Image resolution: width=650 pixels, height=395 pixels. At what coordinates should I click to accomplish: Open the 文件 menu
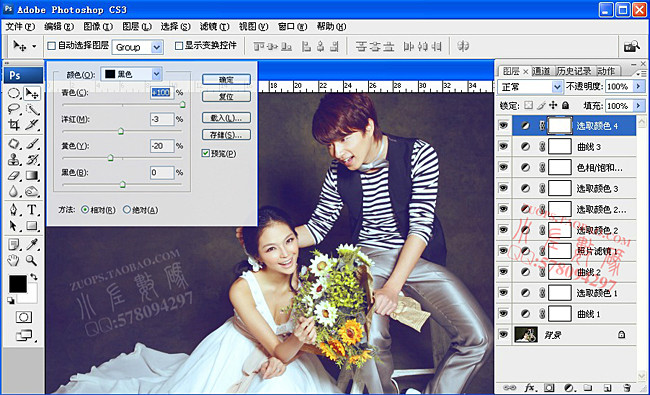[x=20, y=27]
